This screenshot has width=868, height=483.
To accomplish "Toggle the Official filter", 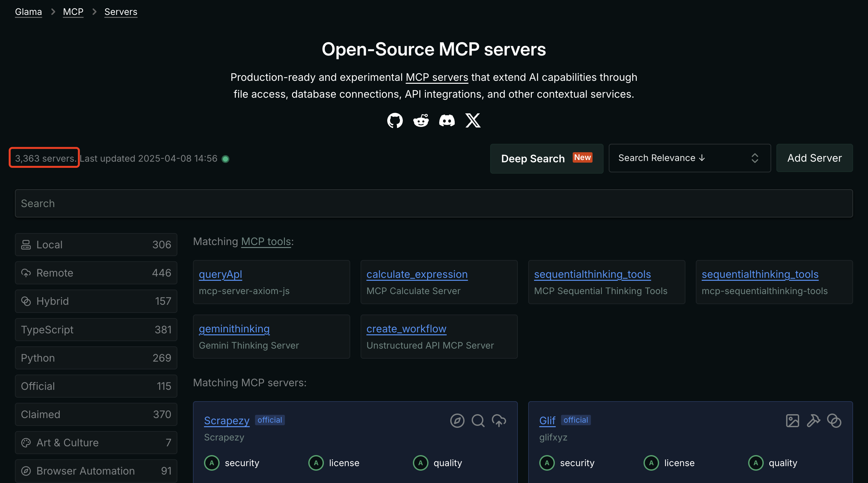I will 96,386.
